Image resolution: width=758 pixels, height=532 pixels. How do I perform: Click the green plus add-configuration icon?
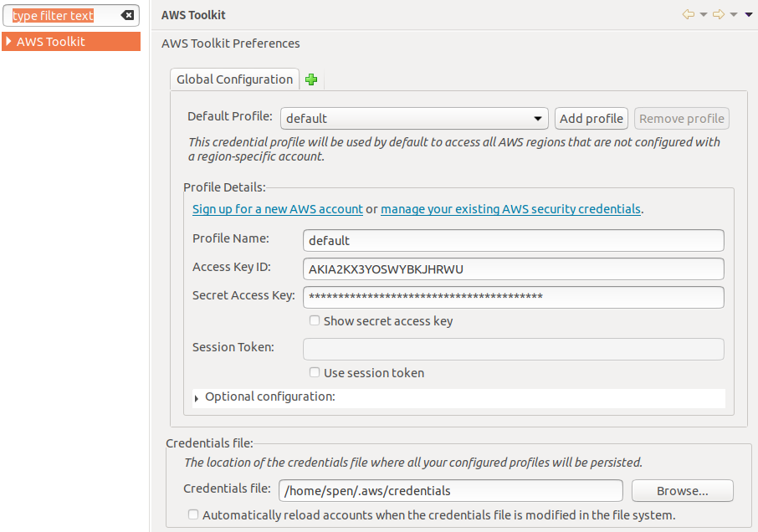pos(312,79)
